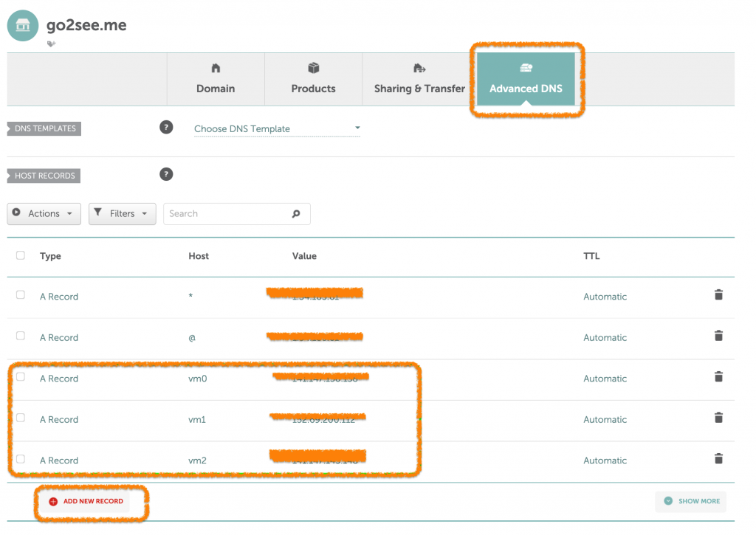Image resolution: width=756 pixels, height=535 pixels.
Task: Click trash icon for vm1 record
Action: 718,418
